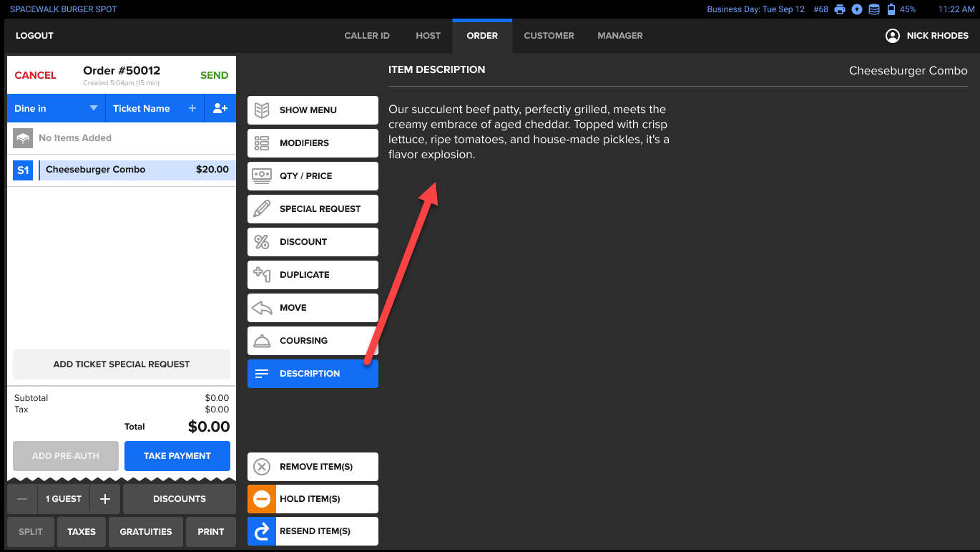Screen dimensions: 980x552
Task: Click the add guest person-plus icon
Action: click(x=220, y=108)
